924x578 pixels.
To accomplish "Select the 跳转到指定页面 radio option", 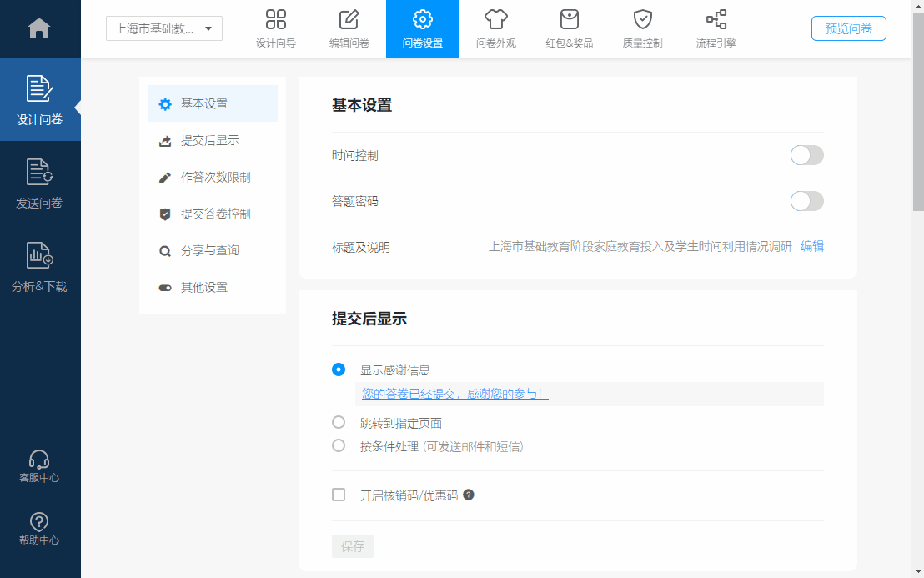I will pyautogui.click(x=339, y=422).
